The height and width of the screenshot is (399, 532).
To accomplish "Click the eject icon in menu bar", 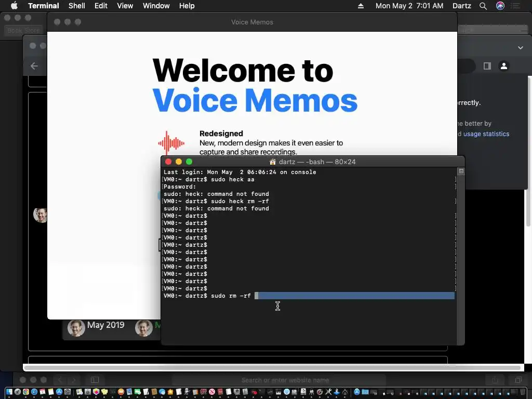I will pyautogui.click(x=361, y=6).
